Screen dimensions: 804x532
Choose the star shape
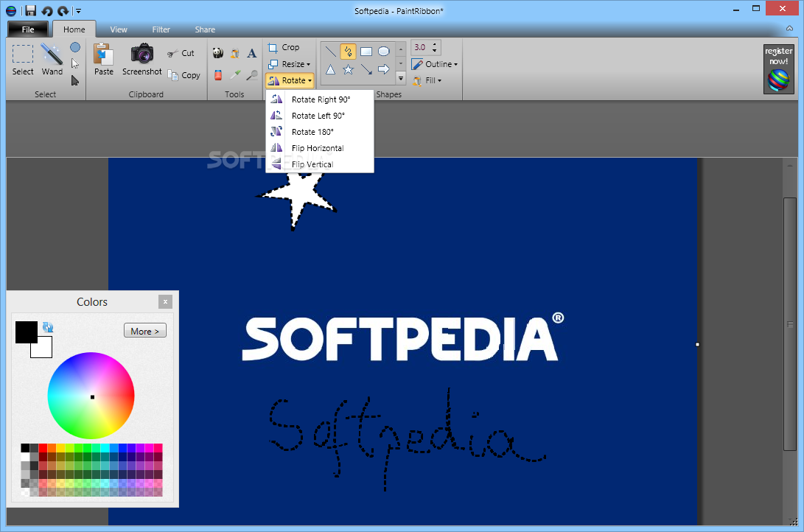click(348, 69)
